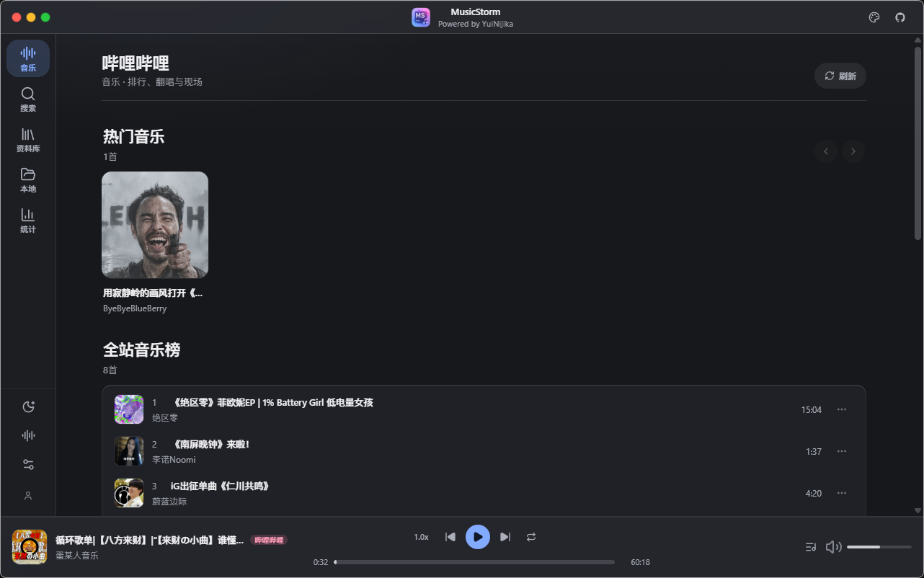Adjust the volume slider
This screenshot has height=578, width=924.
point(879,547)
